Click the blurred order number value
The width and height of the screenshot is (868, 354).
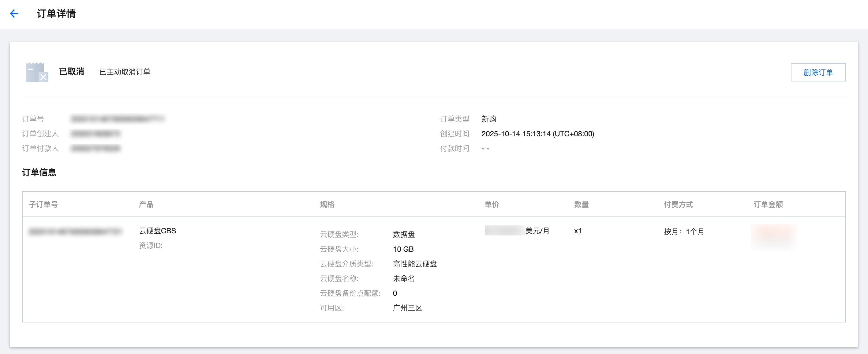point(118,119)
